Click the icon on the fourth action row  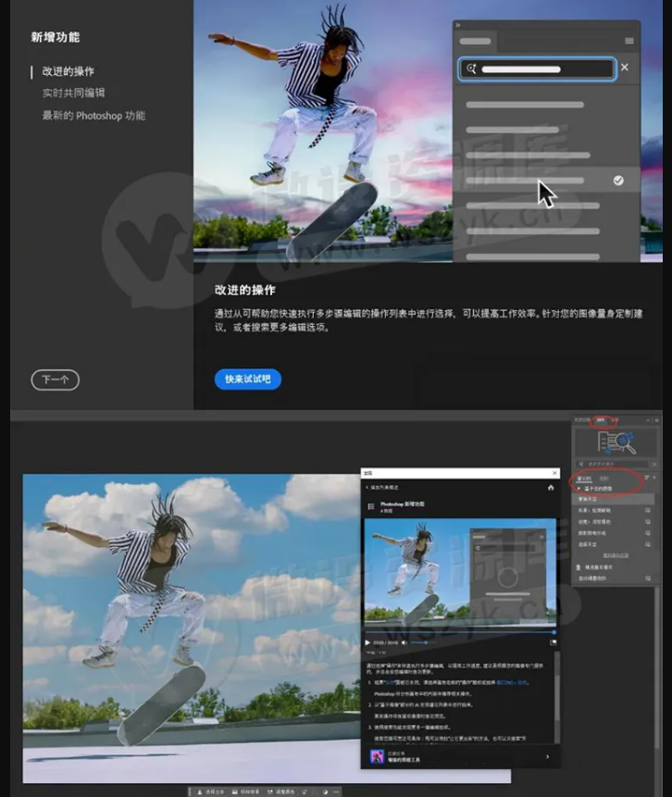click(648, 533)
